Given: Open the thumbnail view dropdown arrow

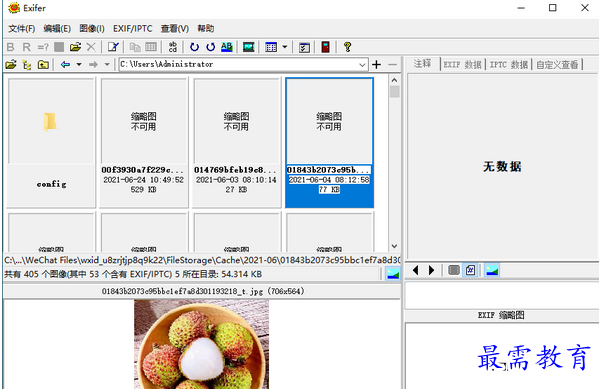Looking at the screenshot, I should pyautogui.click(x=285, y=47).
